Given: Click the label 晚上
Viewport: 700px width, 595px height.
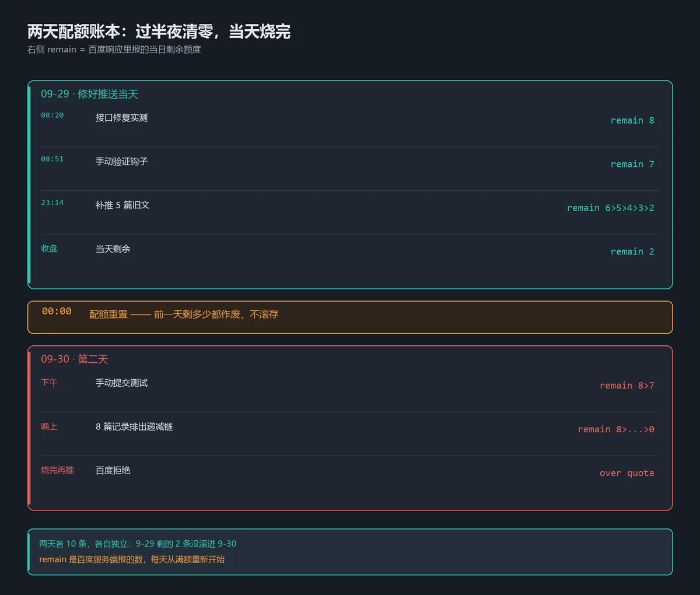Looking at the screenshot, I should (49, 426).
